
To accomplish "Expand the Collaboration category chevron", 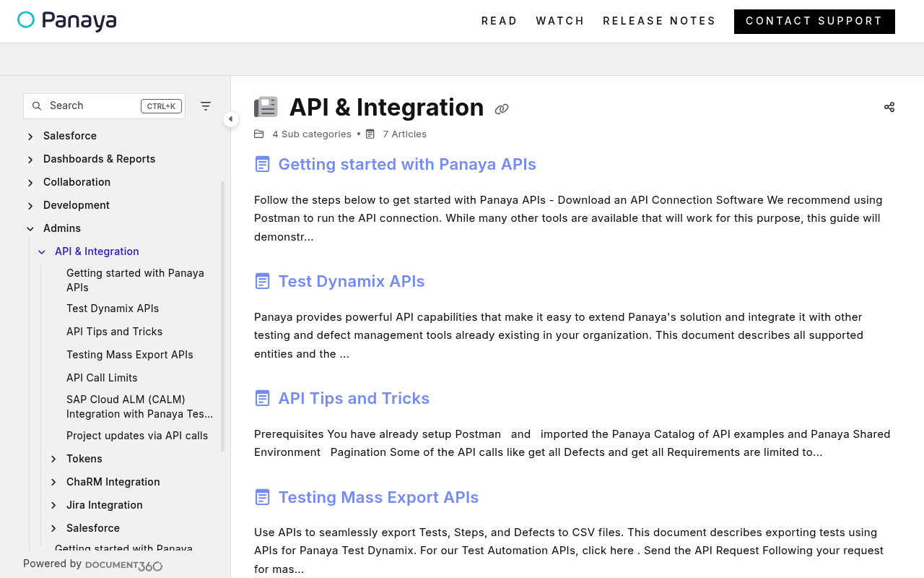I will (x=30, y=183).
